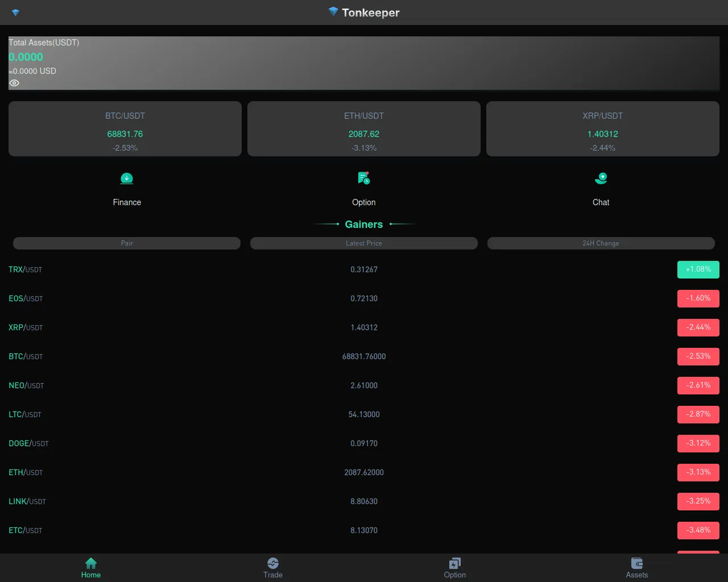The height and width of the screenshot is (582, 728).
Task: Click the 24H Change column header
Action: point(601,243)
